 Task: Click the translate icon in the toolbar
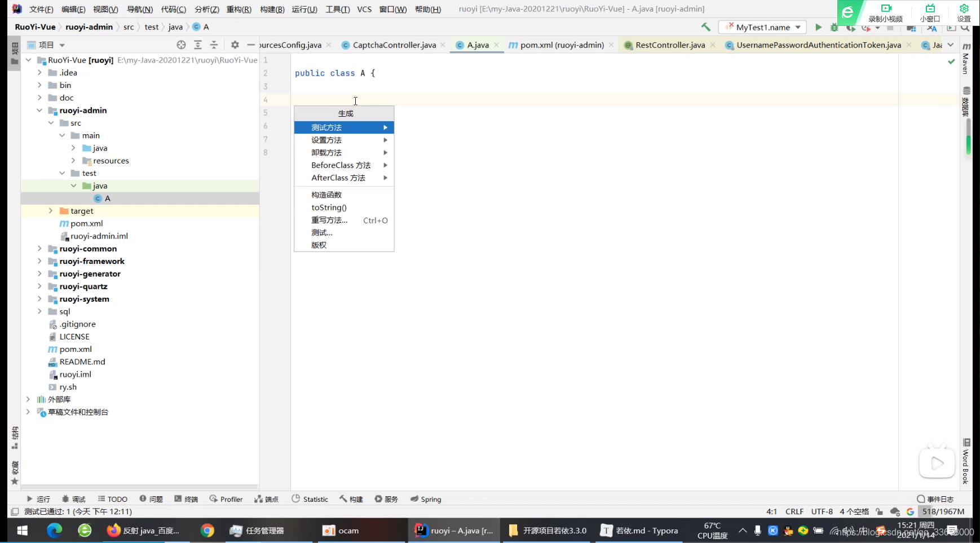coord(932,28)
